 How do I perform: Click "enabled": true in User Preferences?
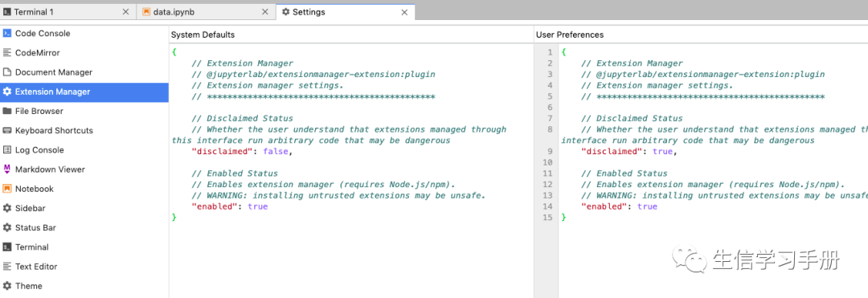tap(619, 206)
